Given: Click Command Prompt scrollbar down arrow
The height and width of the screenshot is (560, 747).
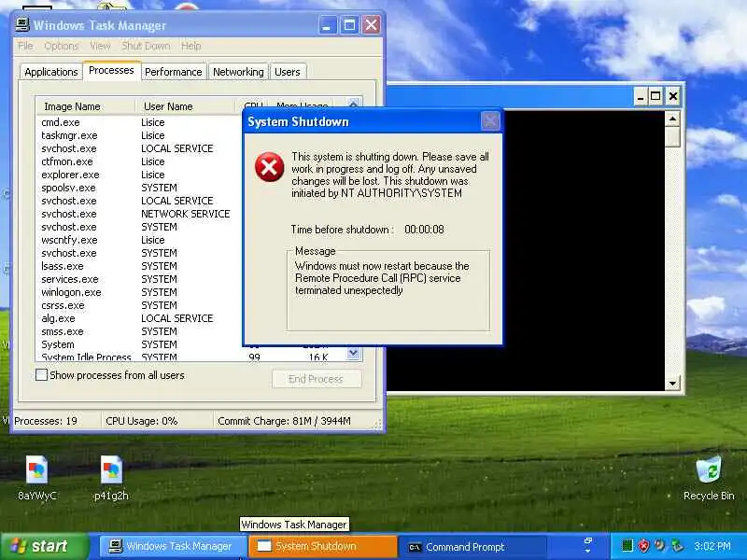Looking at the screenshot, I should 672,384.
